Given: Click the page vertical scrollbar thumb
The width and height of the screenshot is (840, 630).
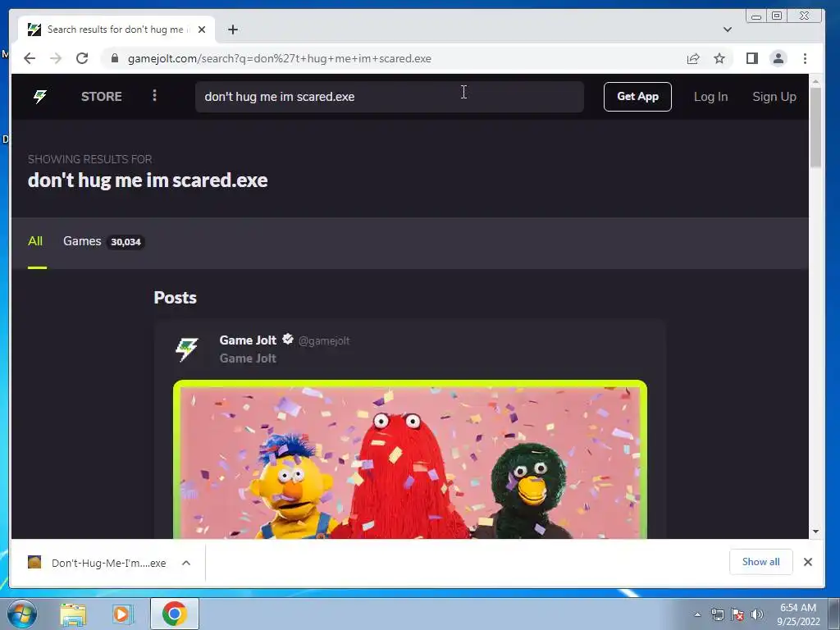Looking at the screenshot, I should (815, 127).
